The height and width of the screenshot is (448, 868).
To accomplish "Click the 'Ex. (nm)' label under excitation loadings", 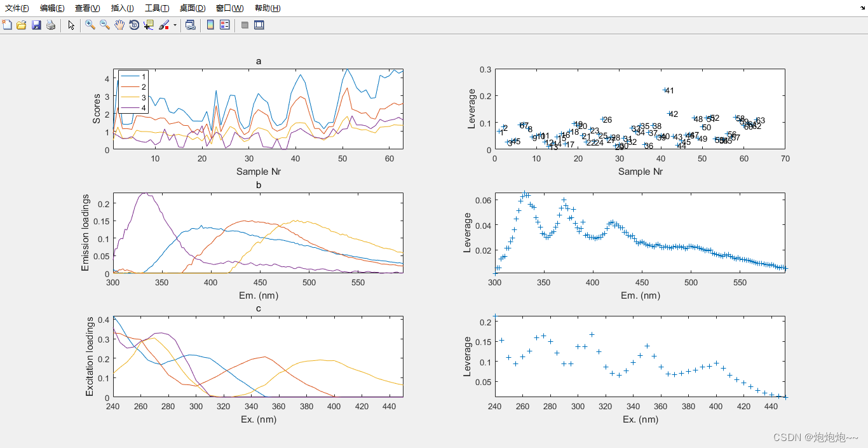I will [259, 419].
